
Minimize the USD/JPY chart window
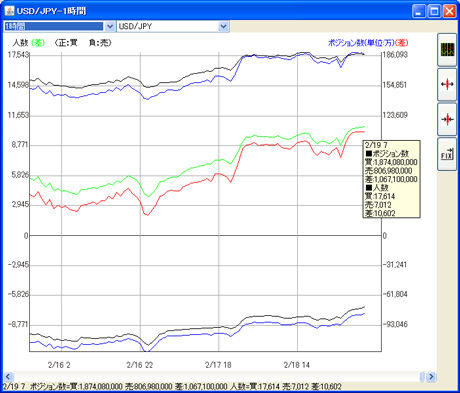click(419, 11)
